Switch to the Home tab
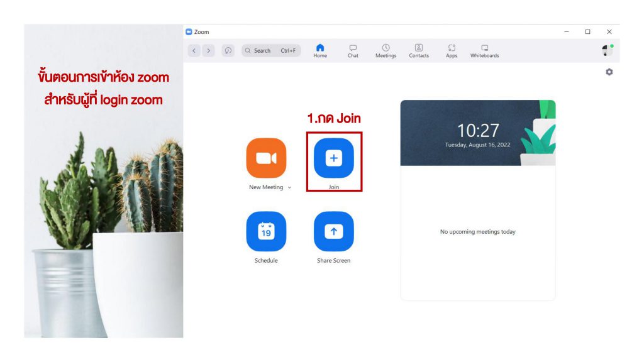 click(320, 51)
